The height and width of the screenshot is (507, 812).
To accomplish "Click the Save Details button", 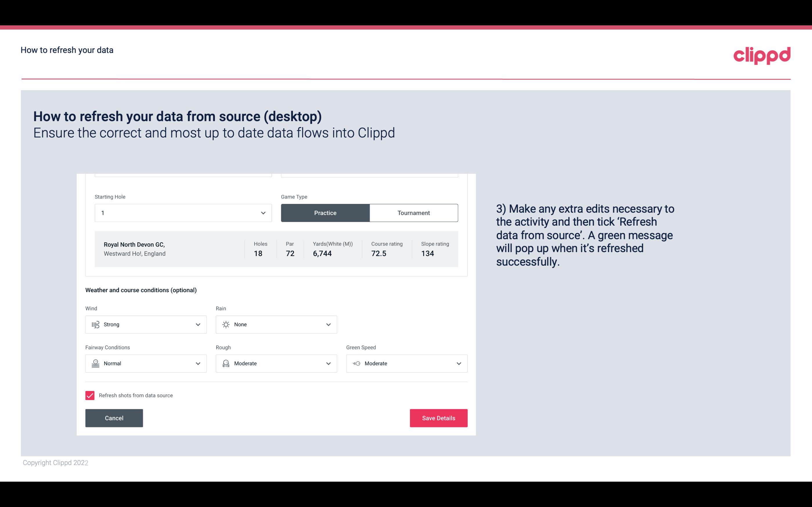I will (438, 418).
